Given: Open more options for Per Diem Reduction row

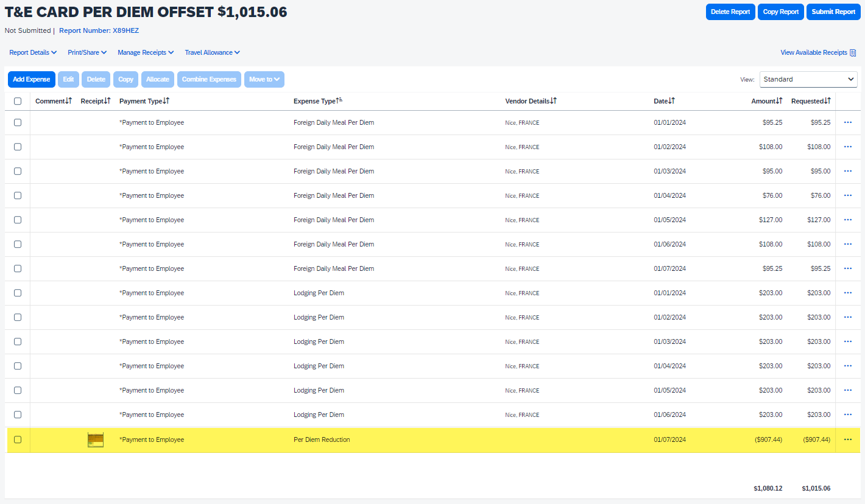Looking at the screenshot, I should [x=847, y=439].
